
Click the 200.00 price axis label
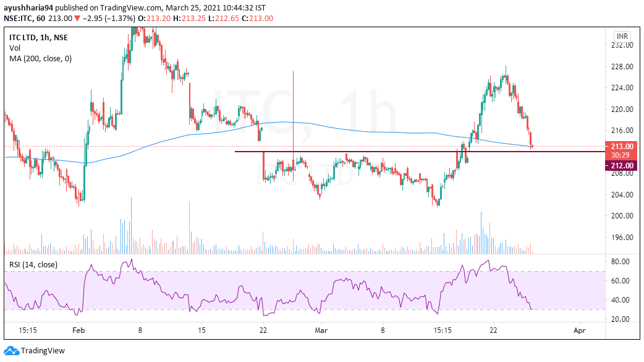(x=622, y=215)
